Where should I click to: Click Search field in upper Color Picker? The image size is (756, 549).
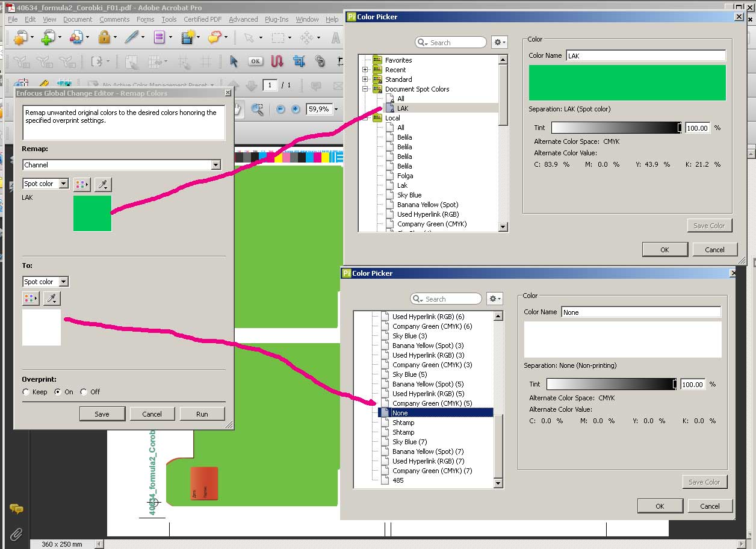point(451,42)
